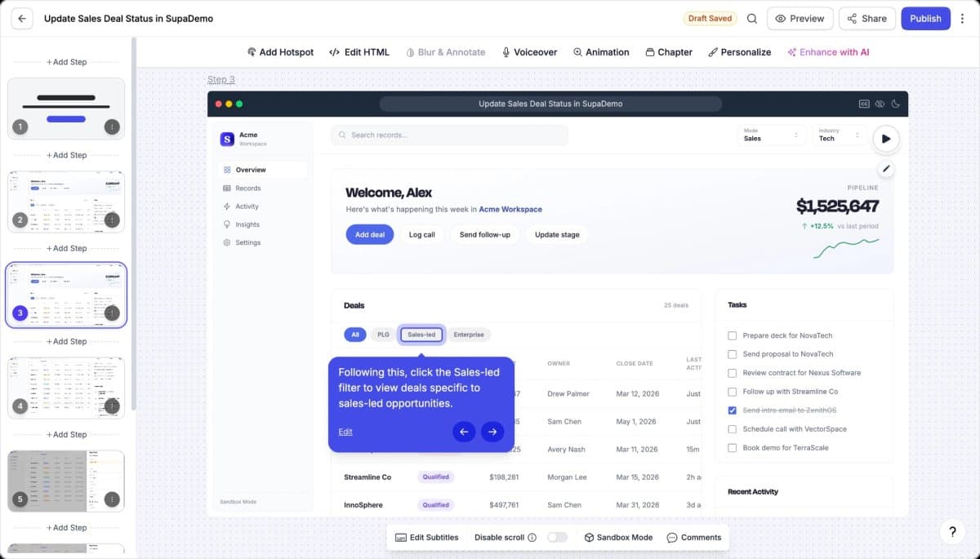This screenshot has height=559, width=980.
Task: Go to next step arrow in tooltip
Action: point(492,432)
